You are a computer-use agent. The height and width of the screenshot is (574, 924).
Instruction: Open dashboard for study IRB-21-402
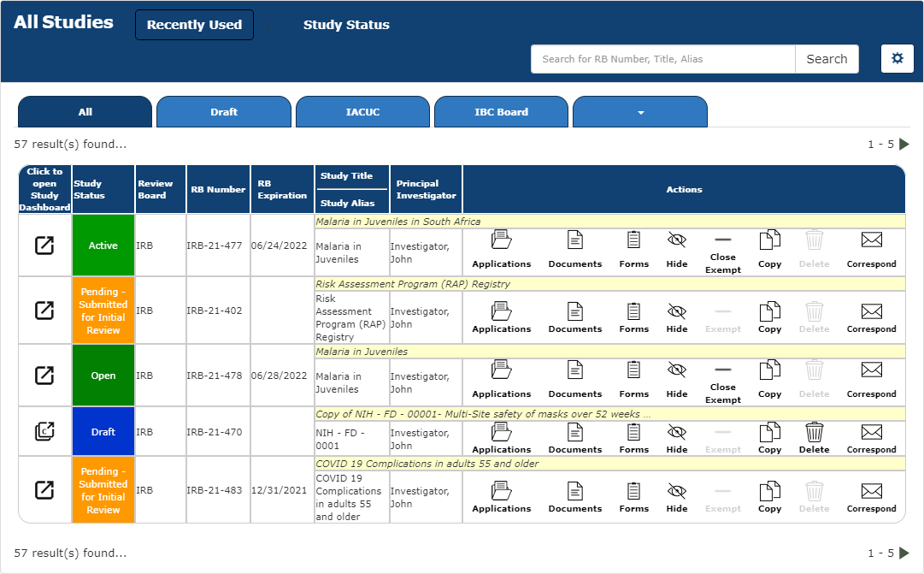click(44, 310)
